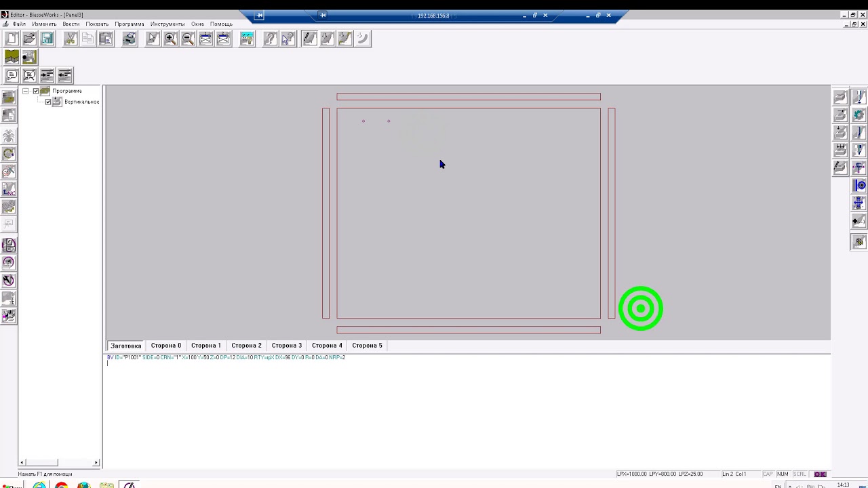Image resolution: width=868 pixels, height=488 pixels.
Task: Click the gears icon in left sidebar
Action: [x=9, y=207]
